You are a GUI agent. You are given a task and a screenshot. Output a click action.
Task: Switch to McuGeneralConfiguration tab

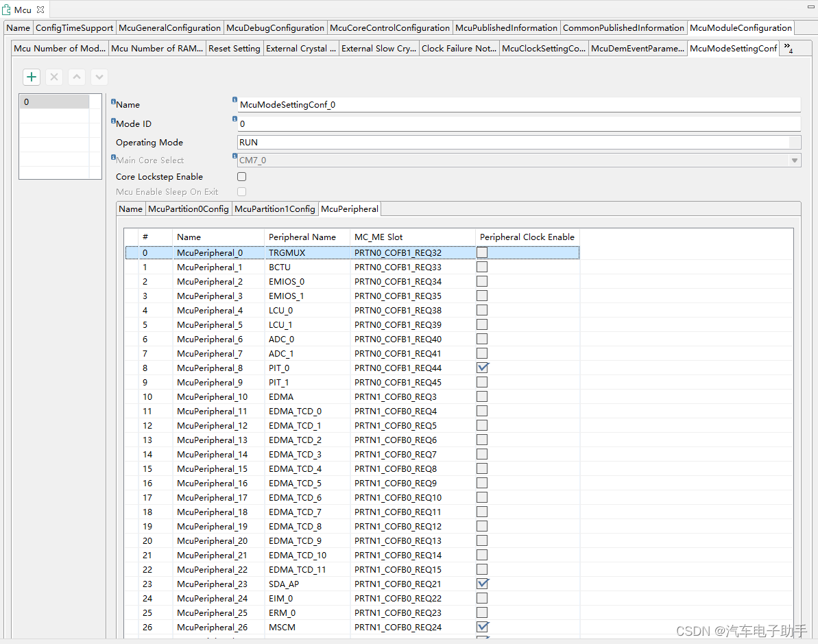tap(169, 27)
